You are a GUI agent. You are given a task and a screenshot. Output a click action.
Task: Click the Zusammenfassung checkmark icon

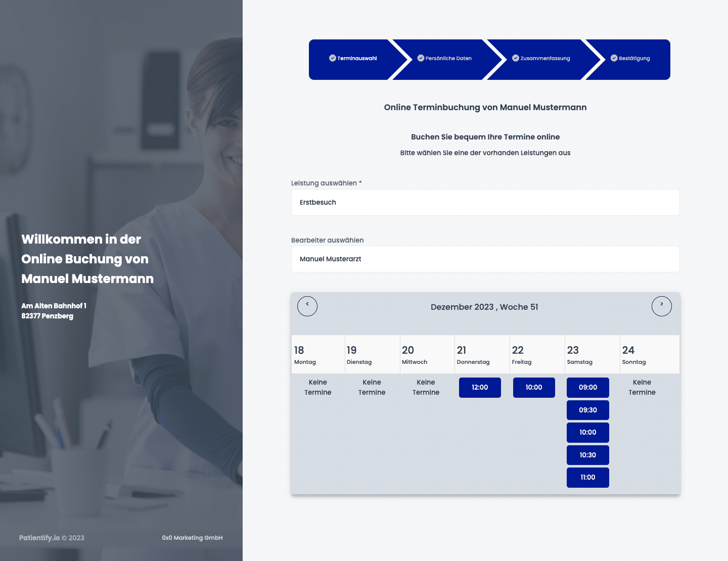click(x=516, y=58)
